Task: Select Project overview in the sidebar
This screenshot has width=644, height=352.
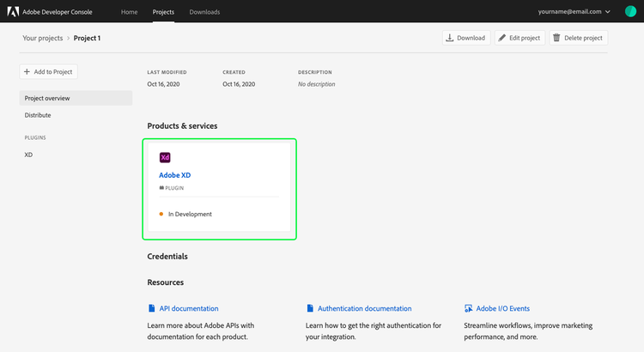Action: [x=76, y=98]
